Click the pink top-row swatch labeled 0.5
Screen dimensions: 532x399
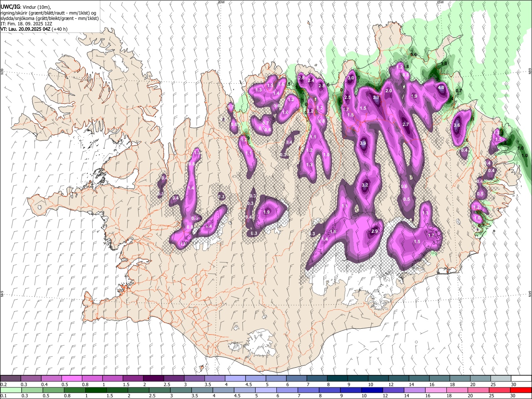click(x=71, y=379)
